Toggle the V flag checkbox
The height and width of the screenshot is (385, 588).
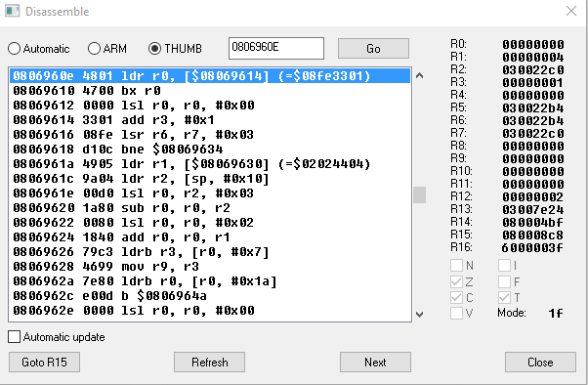[456, 313]
